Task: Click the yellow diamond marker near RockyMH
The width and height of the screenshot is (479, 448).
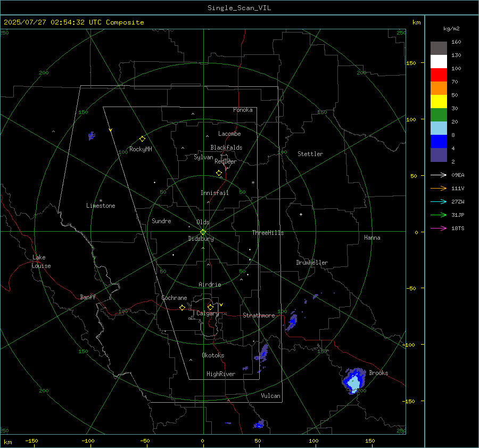Action: (142, 139)
